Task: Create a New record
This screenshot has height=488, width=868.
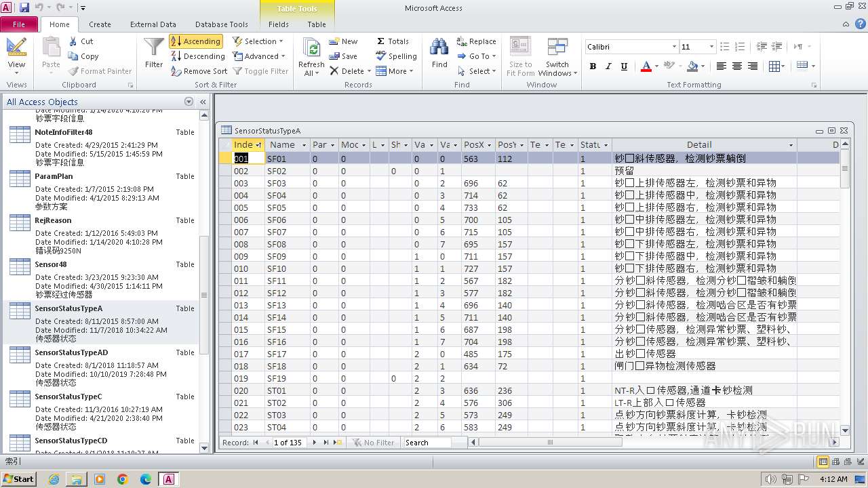Action: (x=343, y=41)
